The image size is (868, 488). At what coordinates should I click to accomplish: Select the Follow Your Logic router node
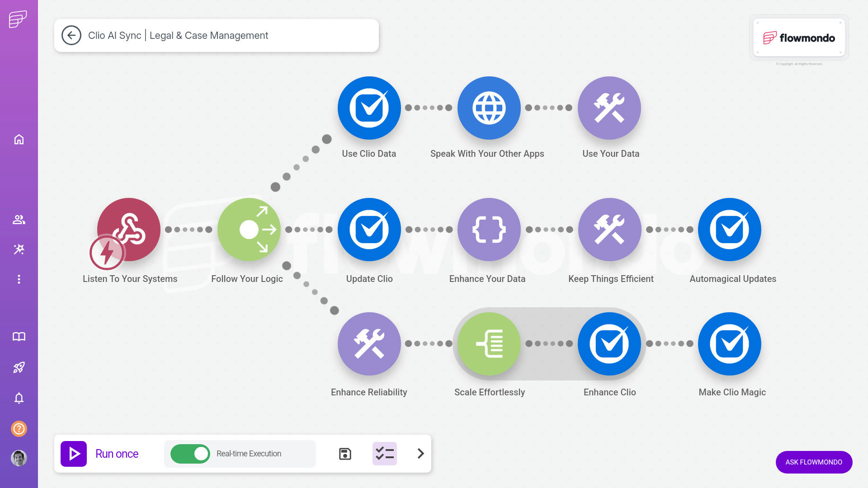coord(249,229)
